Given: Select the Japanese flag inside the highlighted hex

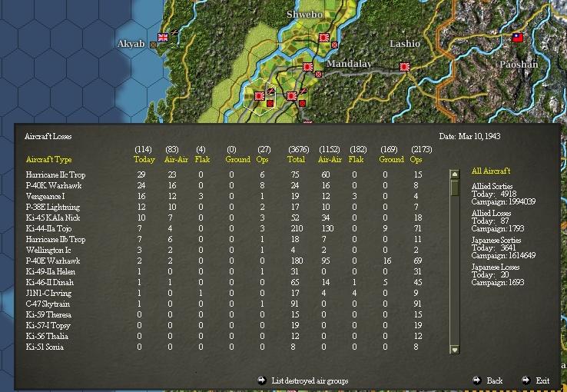Looking at the screenshot, I should point(259,96).
